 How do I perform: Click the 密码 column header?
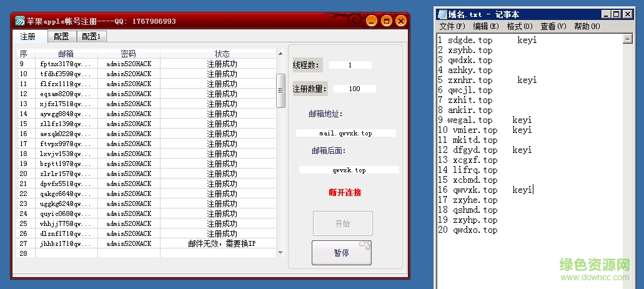[x=129, y=54]
